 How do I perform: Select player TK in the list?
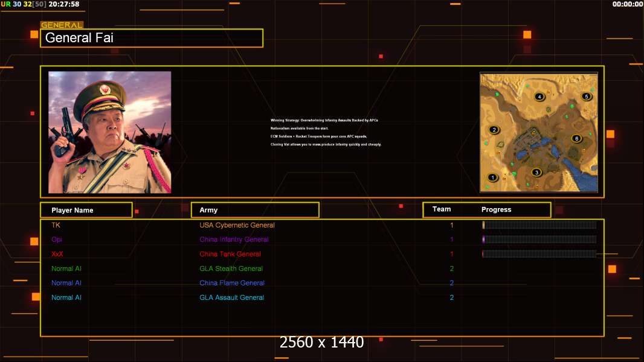(x=56, y=225)
